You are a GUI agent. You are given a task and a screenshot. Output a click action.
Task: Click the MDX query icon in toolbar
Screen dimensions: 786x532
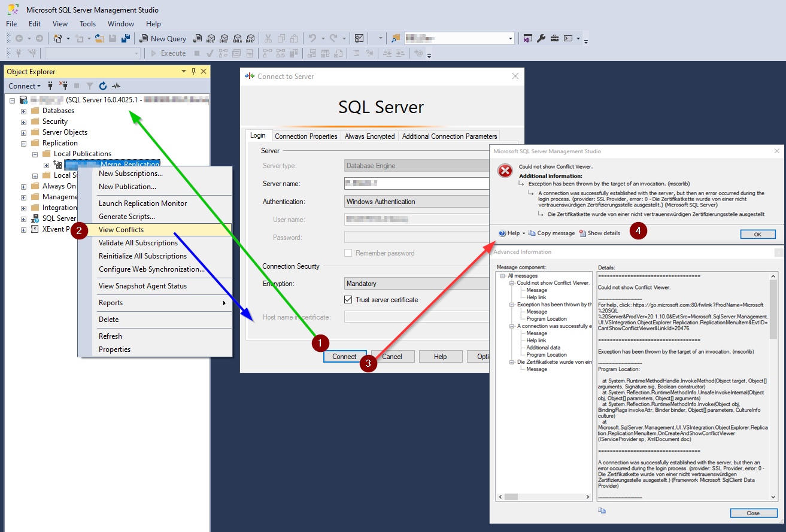click(210, 38)
